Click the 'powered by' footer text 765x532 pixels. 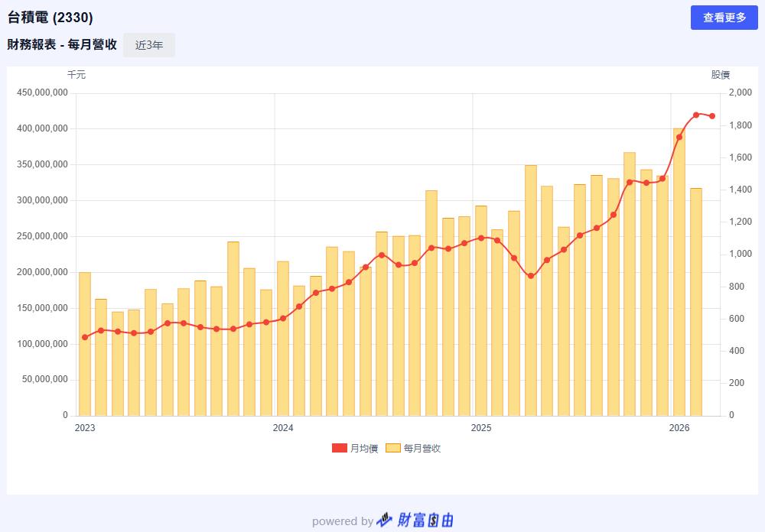pyautogui.click(x=342, y=521)
